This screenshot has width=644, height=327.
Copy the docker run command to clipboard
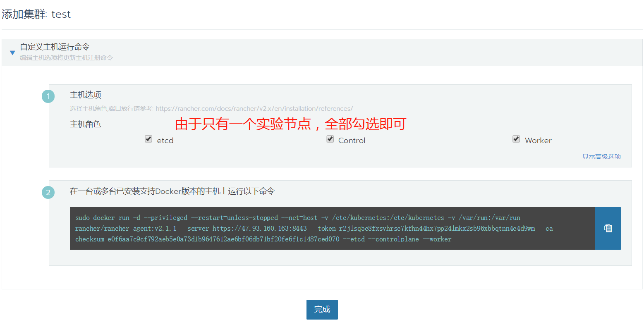[x=608, y=228]
